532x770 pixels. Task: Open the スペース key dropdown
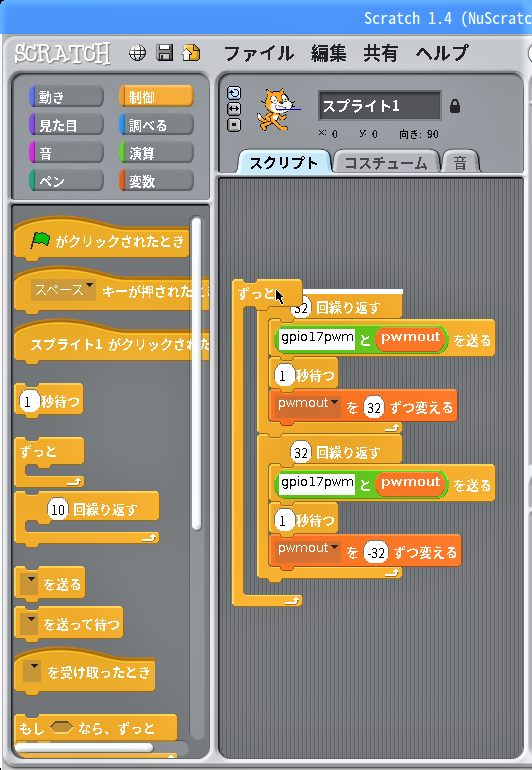(62, 290)
